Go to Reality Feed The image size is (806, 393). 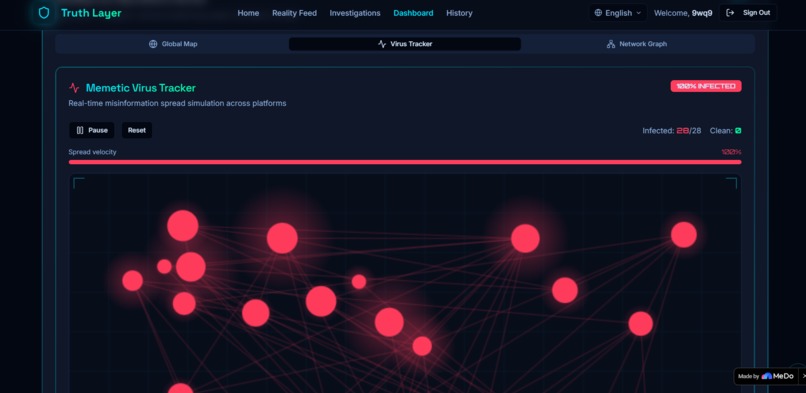point(295,13)
